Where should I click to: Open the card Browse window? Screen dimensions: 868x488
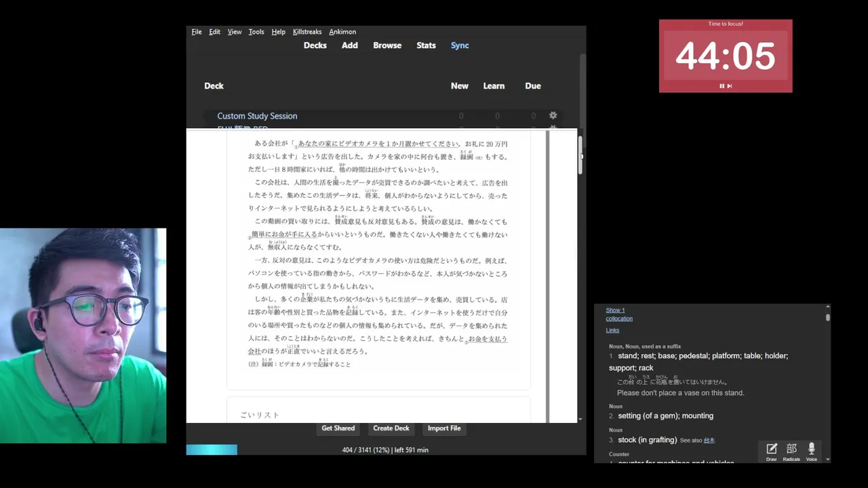(x=387, y=45)
